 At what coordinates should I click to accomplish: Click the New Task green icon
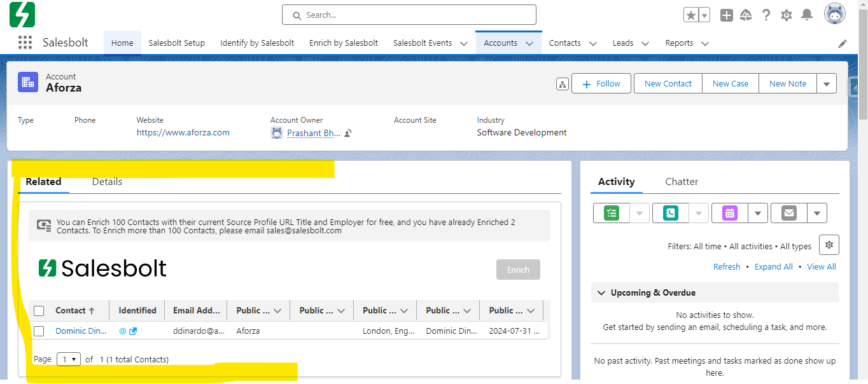611,213
